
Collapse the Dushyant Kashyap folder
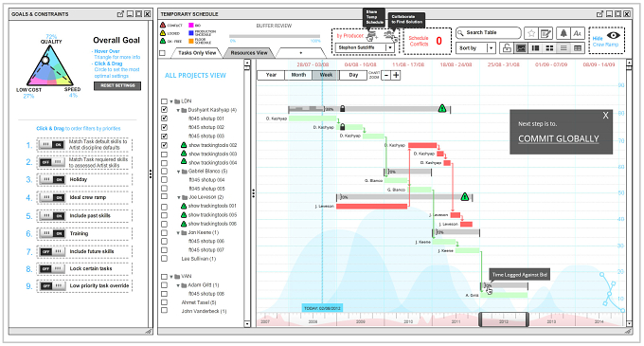click(178, 110)
